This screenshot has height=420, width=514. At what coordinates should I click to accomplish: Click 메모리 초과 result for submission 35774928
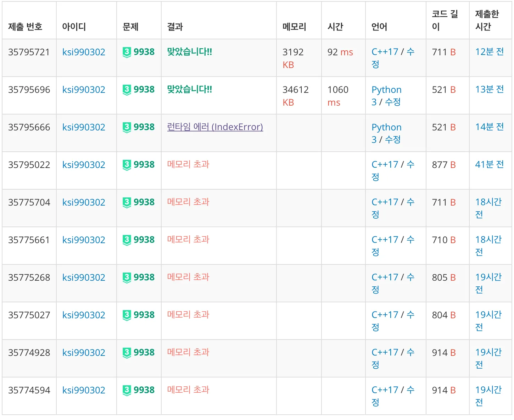[188, 352]
